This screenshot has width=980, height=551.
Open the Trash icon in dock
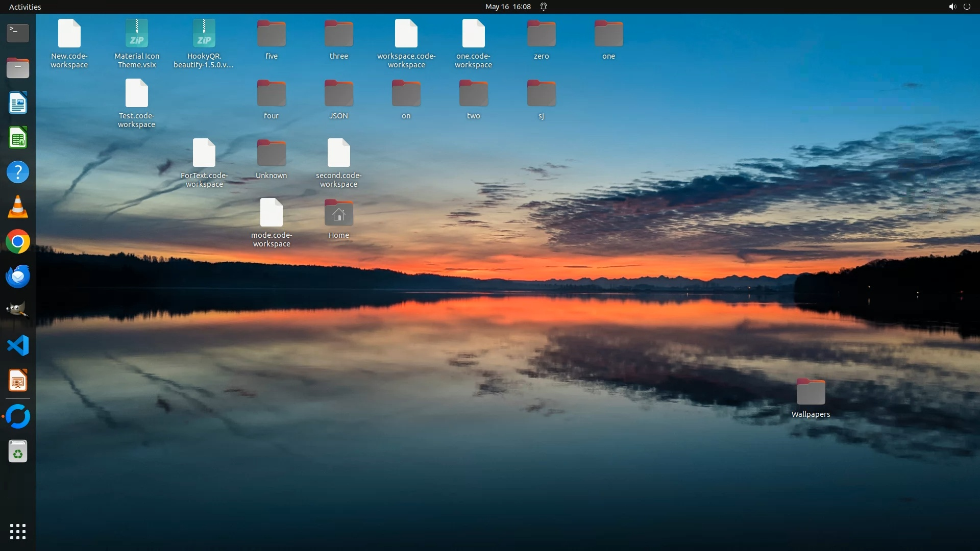[x=18, y=452]
